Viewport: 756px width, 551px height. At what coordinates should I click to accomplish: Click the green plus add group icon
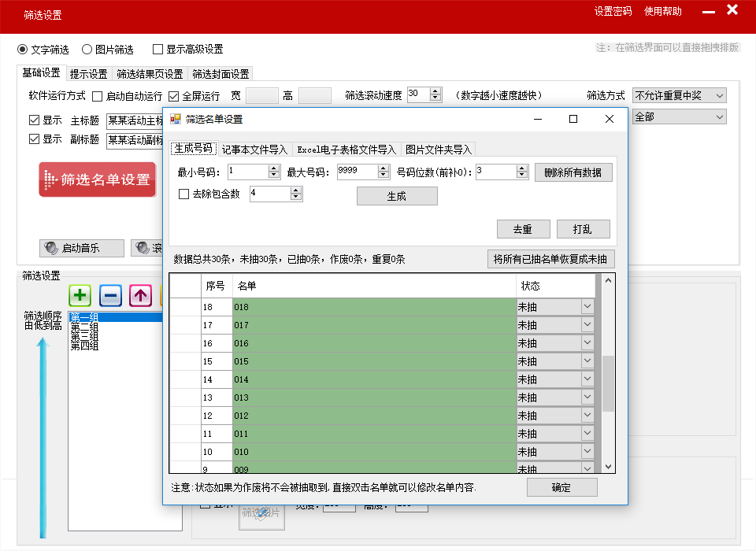[x=80, y=296]
